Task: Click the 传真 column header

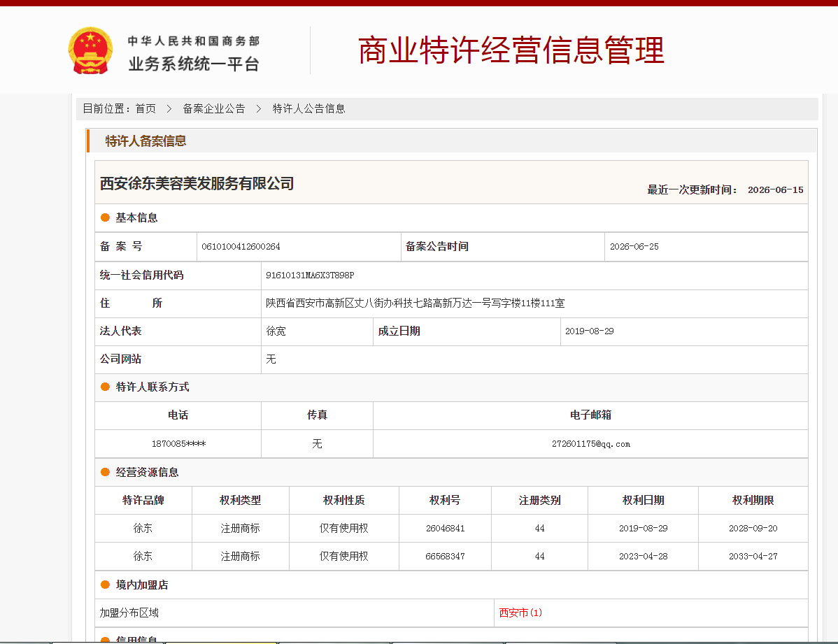Action: (x=317, y=415)
